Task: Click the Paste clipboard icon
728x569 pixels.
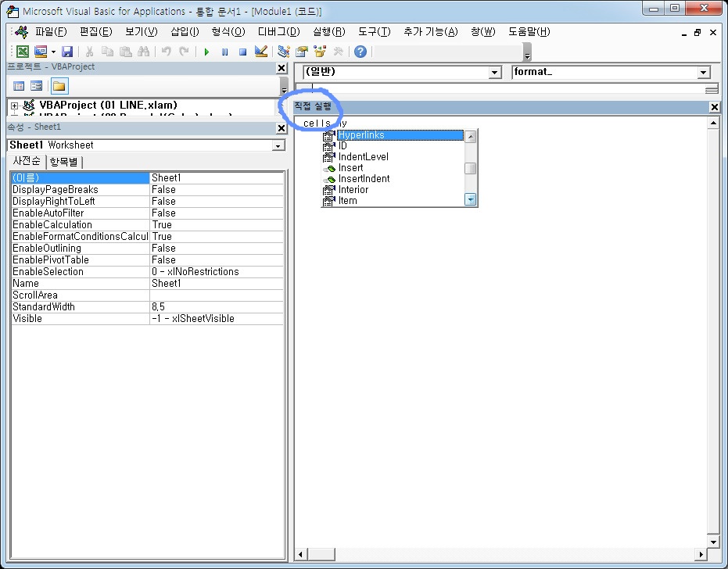Action: (x=125, y=52)
